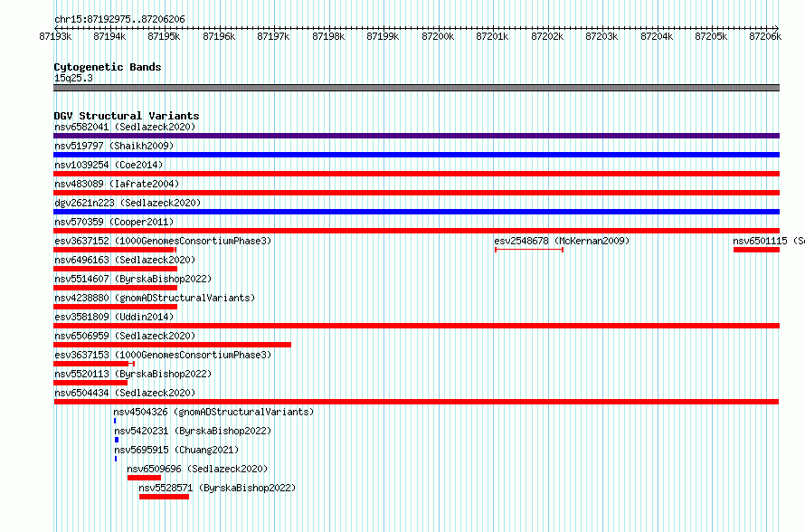
Task: Open variant nsv6506959 (Sedlazeck2020) label
Action: pyautogui.click(x=125, y=336)
